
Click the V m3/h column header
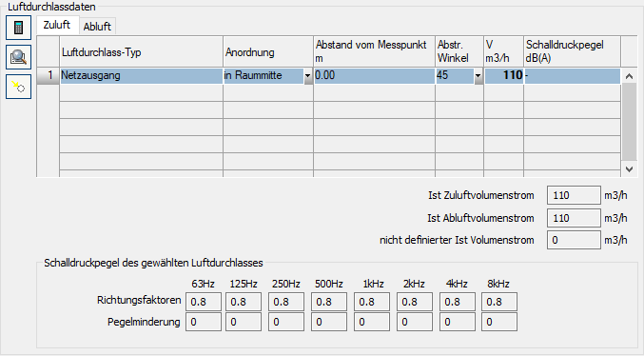pos(503,52)
